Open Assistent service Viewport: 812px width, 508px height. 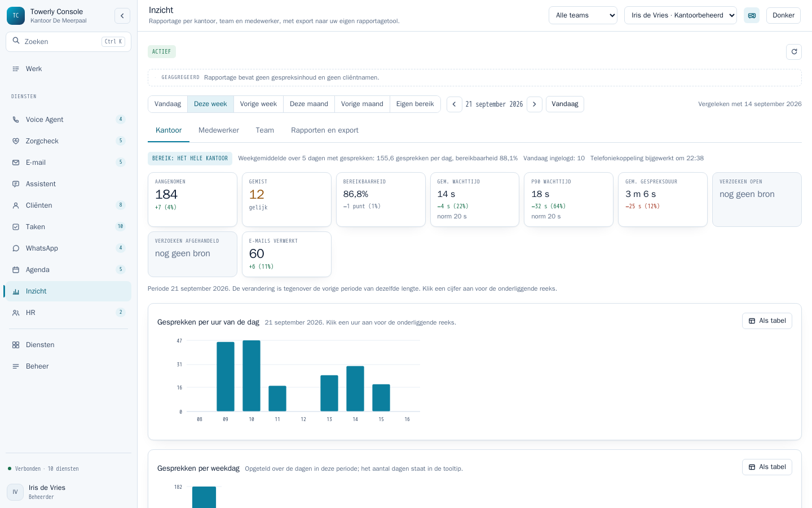[68, 184]
